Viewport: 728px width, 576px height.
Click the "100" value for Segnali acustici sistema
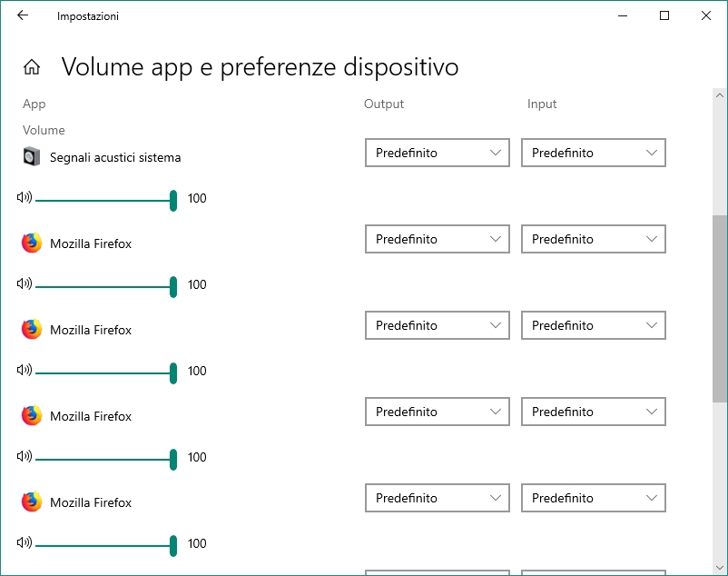[x=197, y=198]
